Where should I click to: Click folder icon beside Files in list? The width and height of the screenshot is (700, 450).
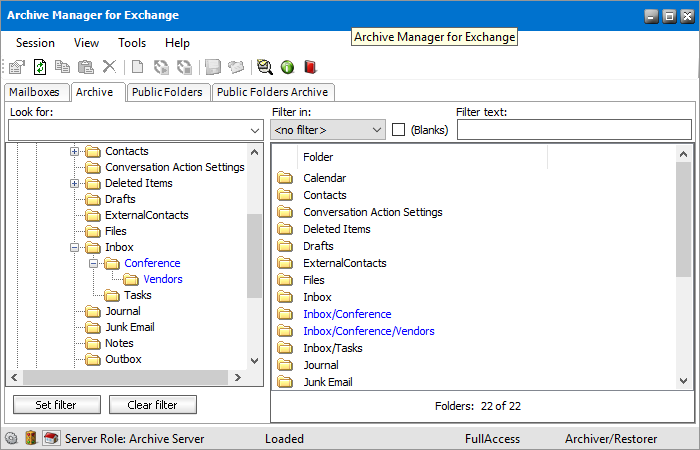[x=285, y=280]
